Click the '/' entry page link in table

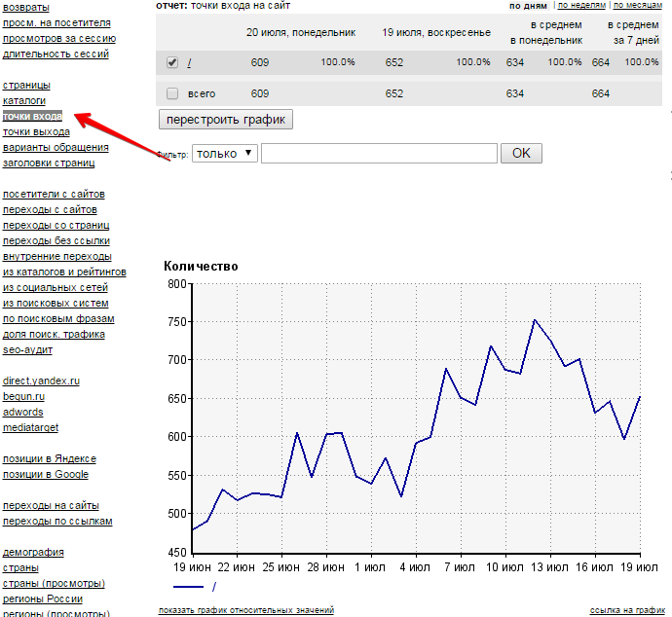(x=189, y=62)
